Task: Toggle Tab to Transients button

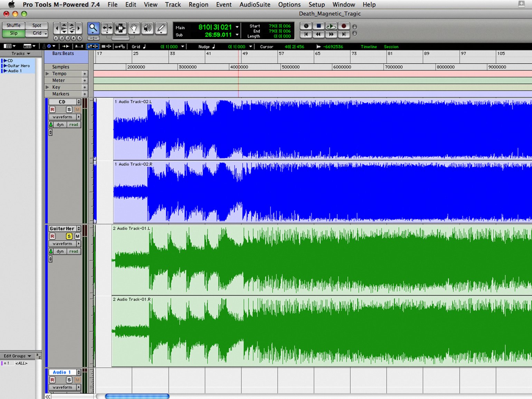Action: tap(66, 46)
